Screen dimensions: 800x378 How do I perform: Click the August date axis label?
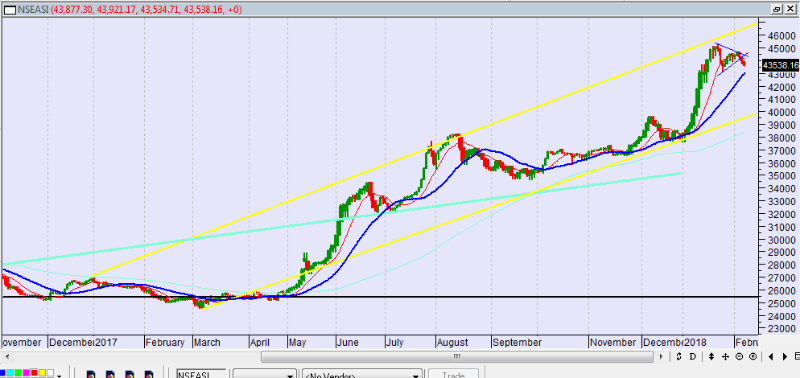452,342
